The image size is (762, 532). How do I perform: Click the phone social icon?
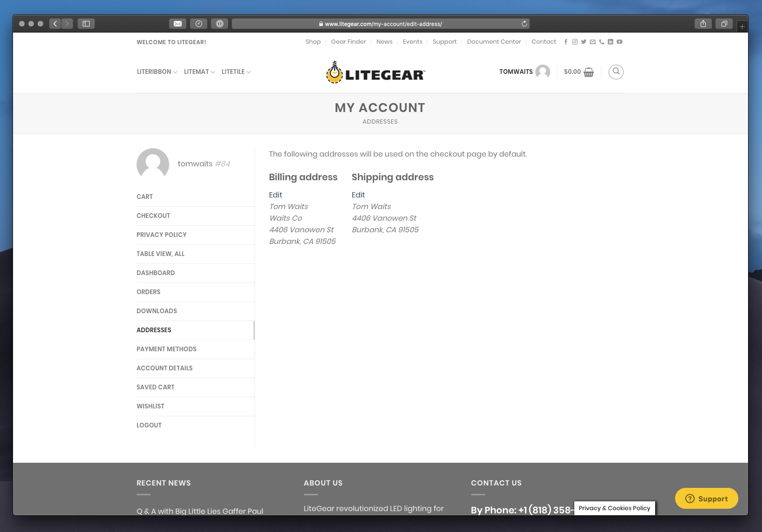(602, 42)
